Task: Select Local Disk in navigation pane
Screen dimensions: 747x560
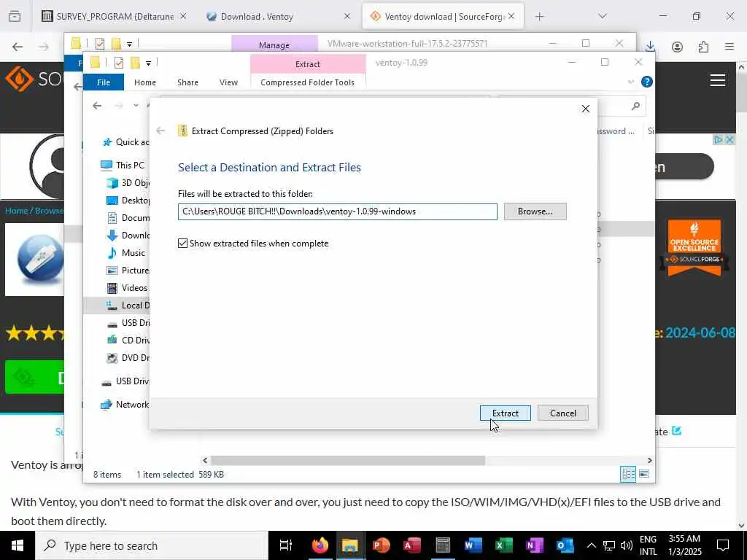Action: (x=128, y=306)
